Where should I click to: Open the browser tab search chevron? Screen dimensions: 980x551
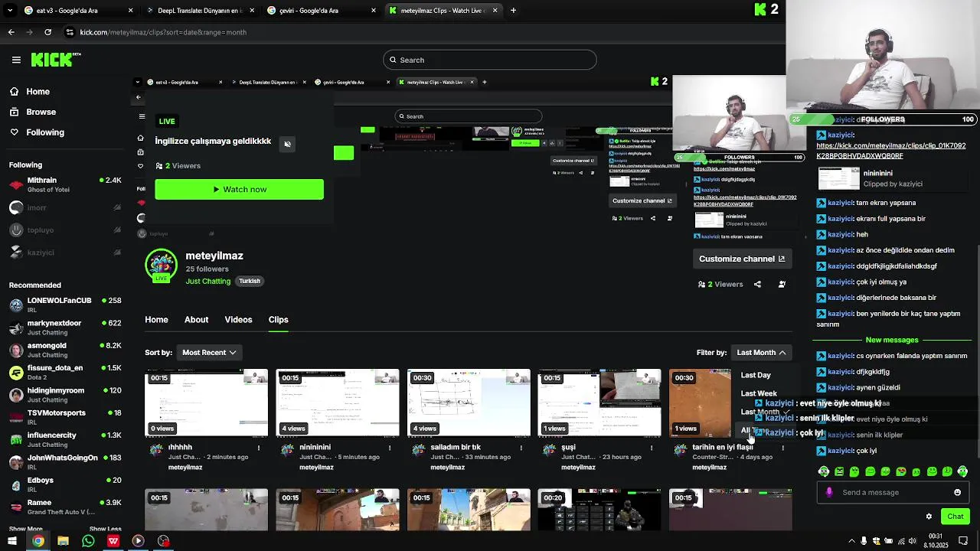pos(11,11)
